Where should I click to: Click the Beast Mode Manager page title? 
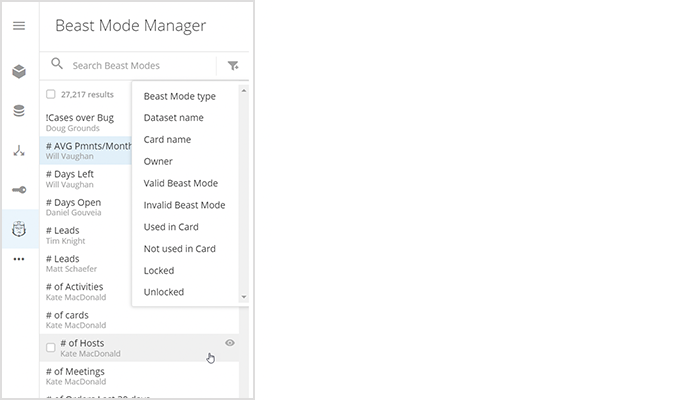tap(130, 26)
